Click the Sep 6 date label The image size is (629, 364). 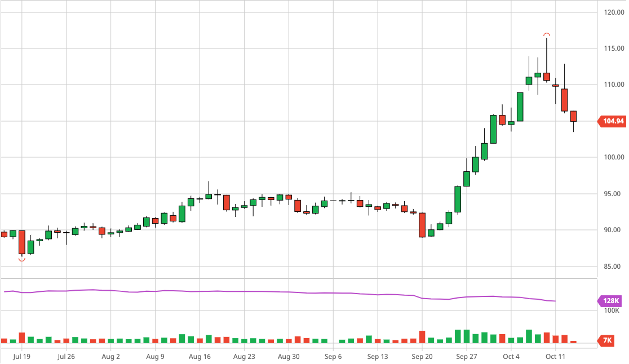[x=333, y=356]
